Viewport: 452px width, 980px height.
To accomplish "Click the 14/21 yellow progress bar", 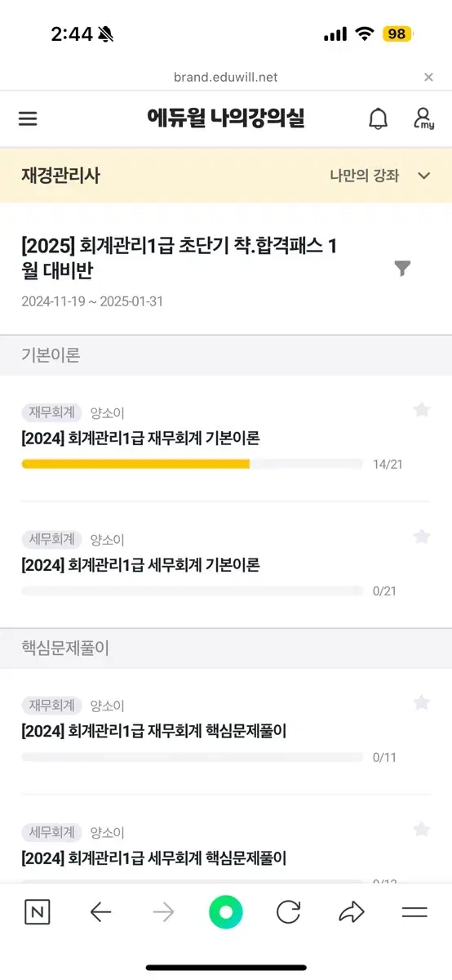I will pyautogui.click(x=192, y=464).
